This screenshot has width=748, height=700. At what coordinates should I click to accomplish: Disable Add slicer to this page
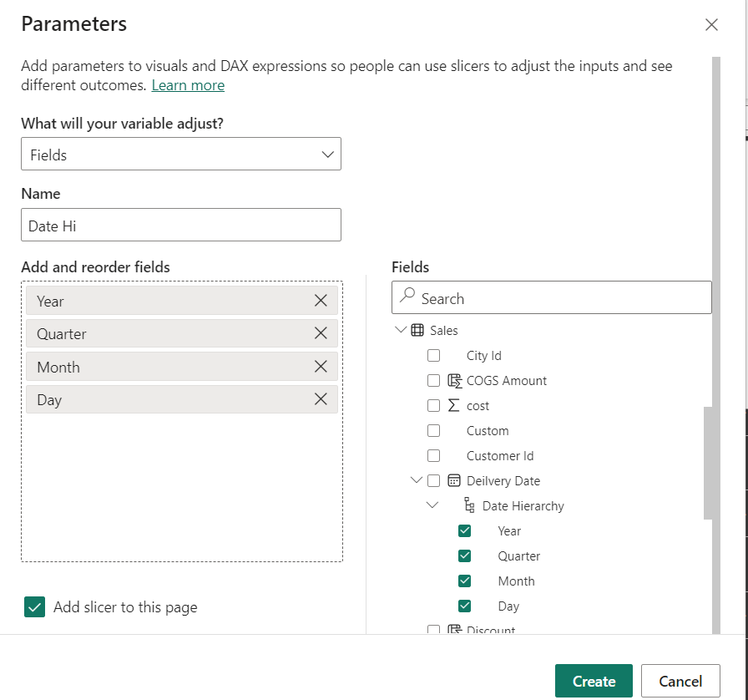tap(35, 607)
